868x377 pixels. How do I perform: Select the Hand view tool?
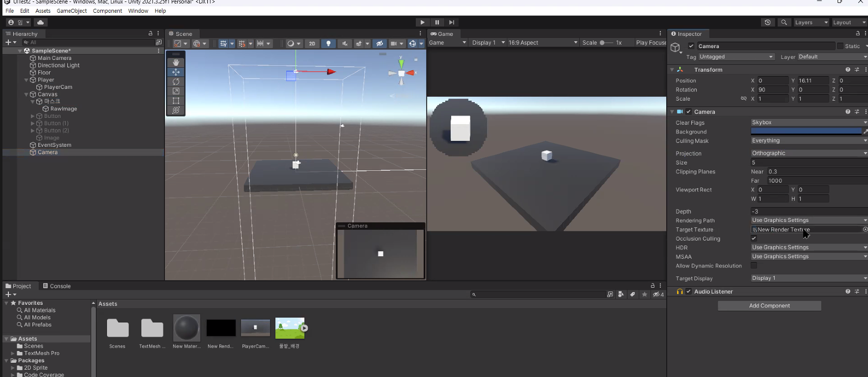pyautogui.click(x=176, y=62)
